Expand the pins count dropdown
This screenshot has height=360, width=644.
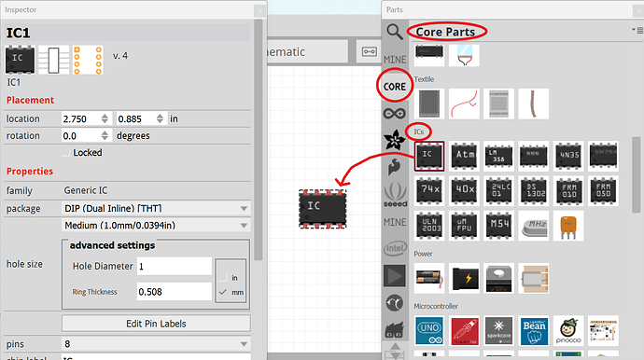156,344
